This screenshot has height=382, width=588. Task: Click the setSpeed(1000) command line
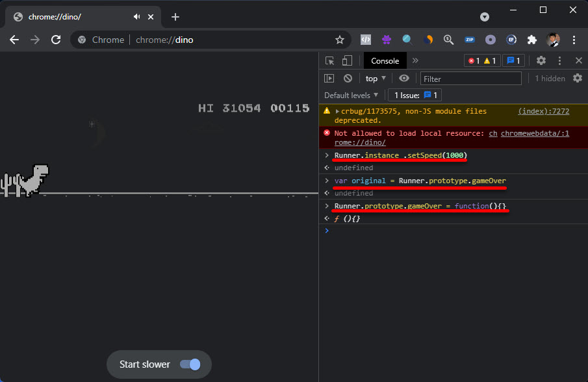click(400, 155)
